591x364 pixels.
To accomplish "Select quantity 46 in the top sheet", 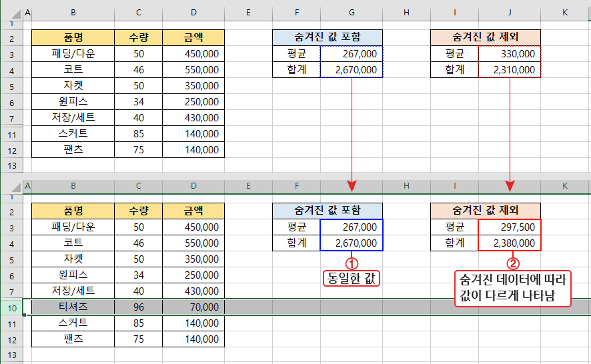I will coord(138,70).
